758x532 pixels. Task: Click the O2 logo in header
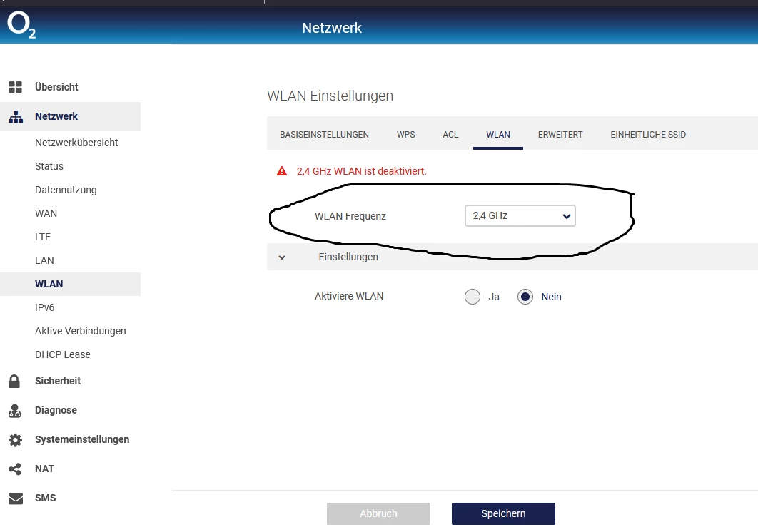pos(21,26)
